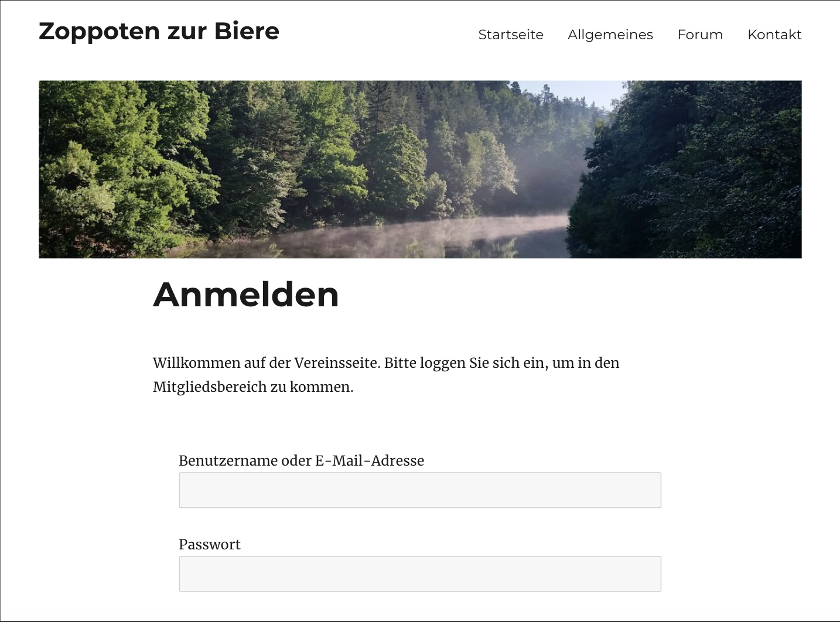This screenshot has height=622, width=840.
Task: Click the Passwort label
Action: (210, 544)
